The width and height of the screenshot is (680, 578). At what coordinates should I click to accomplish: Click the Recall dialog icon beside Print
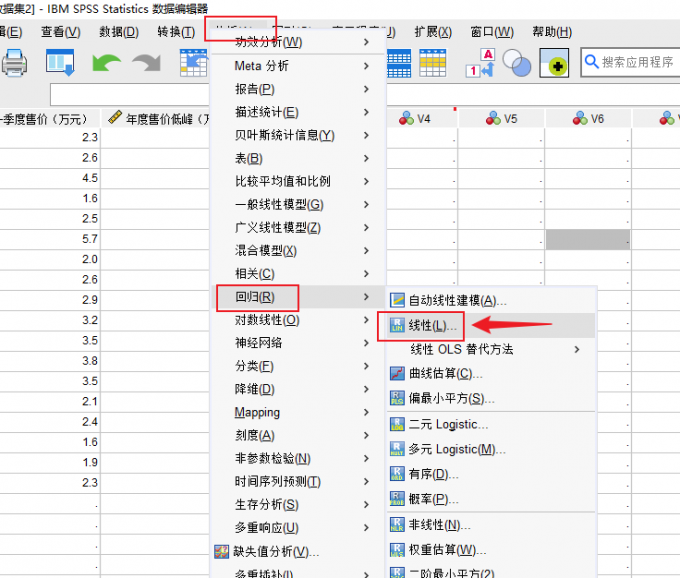61,63
